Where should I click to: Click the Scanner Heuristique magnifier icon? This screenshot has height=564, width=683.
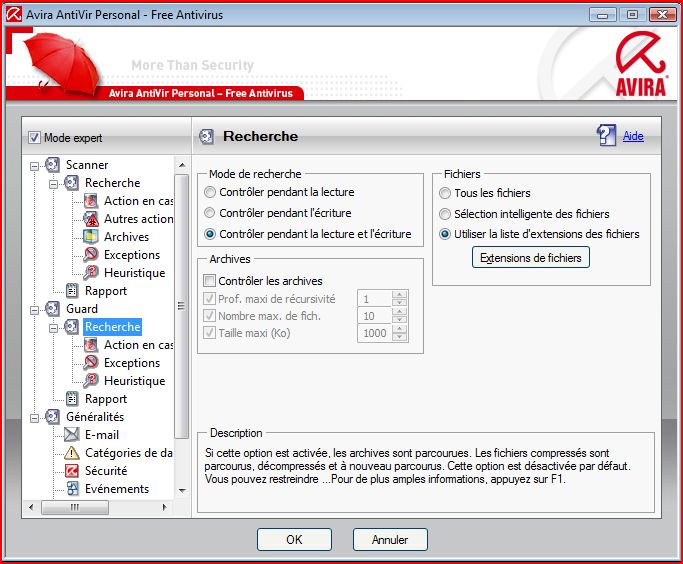click(x=91, y=273)
